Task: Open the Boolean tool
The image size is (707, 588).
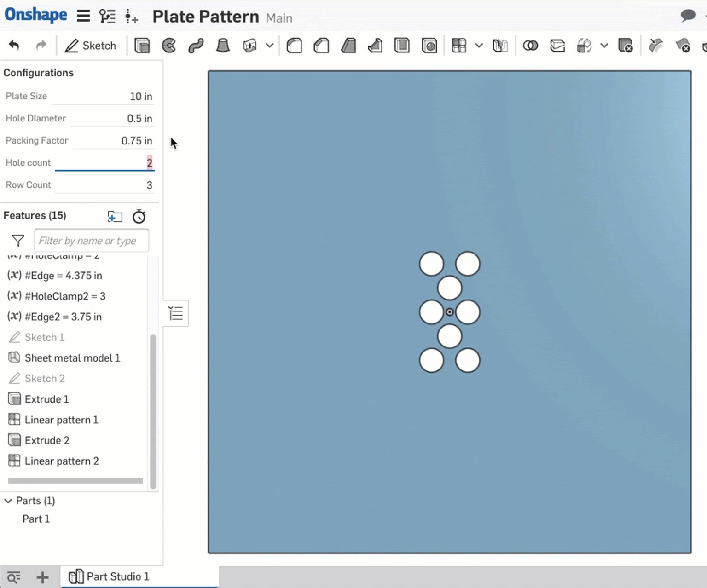Action: 530,45
